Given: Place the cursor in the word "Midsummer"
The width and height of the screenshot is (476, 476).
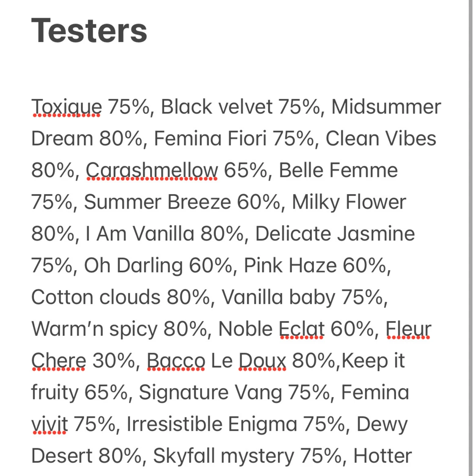Looking at the screenshot, I should point(386,107).
